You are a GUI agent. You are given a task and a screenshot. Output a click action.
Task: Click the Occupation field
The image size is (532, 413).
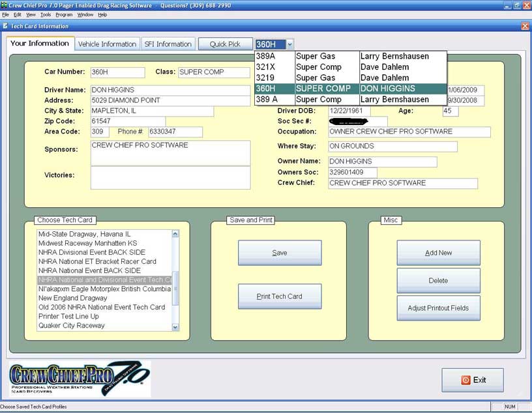coord(409,132)
